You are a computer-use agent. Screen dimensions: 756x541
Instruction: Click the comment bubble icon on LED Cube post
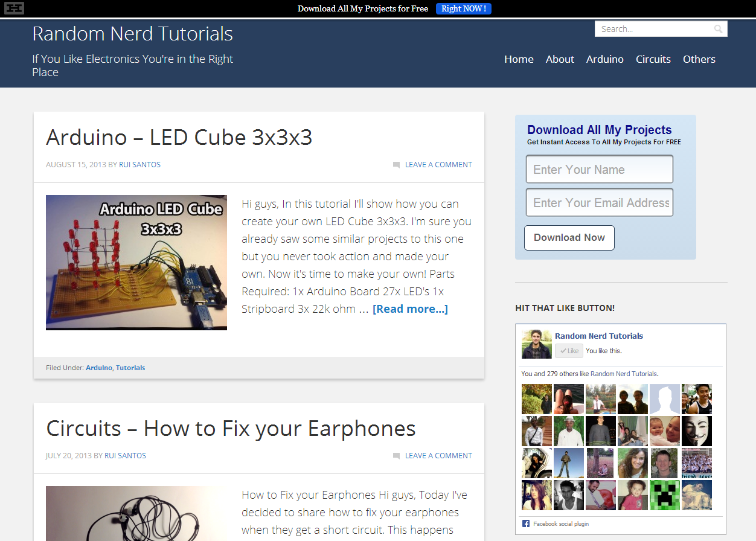pos(397,164)
